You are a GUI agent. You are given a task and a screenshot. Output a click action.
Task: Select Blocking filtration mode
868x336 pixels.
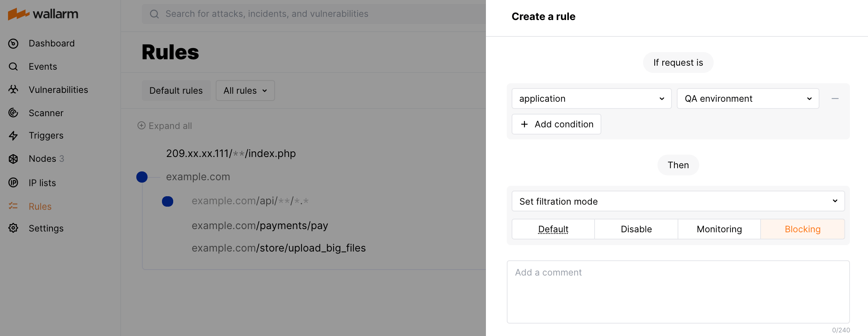(x=802, y=229)
